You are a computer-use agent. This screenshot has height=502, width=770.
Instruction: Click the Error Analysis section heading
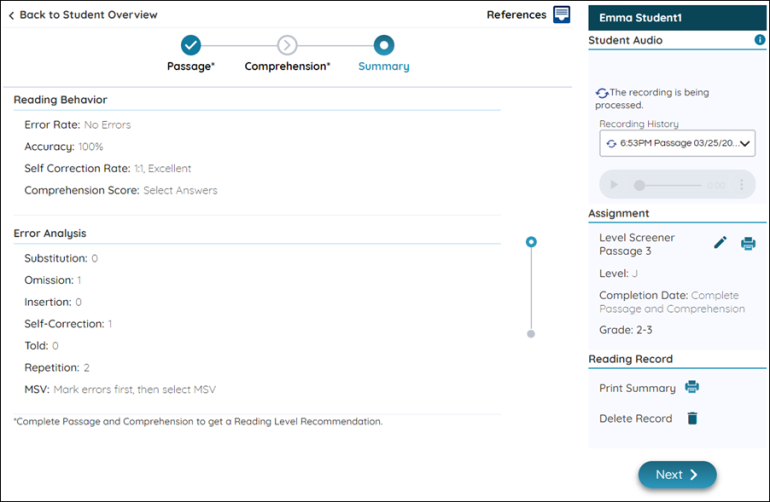click(x=50, y=233)
